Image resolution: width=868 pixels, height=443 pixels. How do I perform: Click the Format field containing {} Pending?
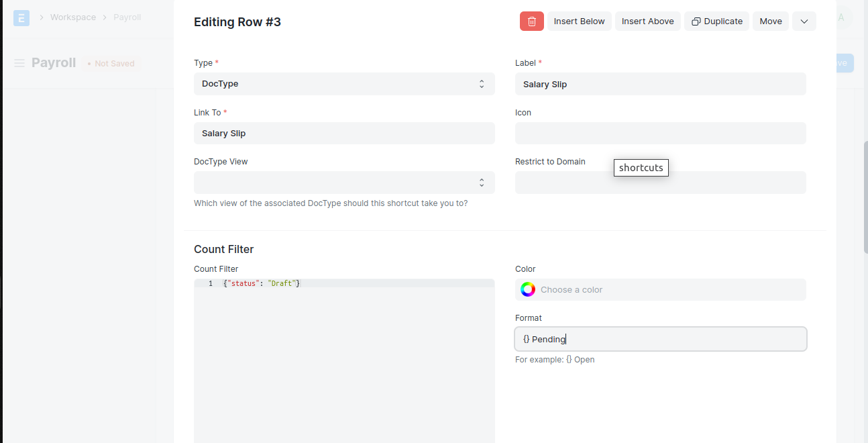click(x=660, y=339)
